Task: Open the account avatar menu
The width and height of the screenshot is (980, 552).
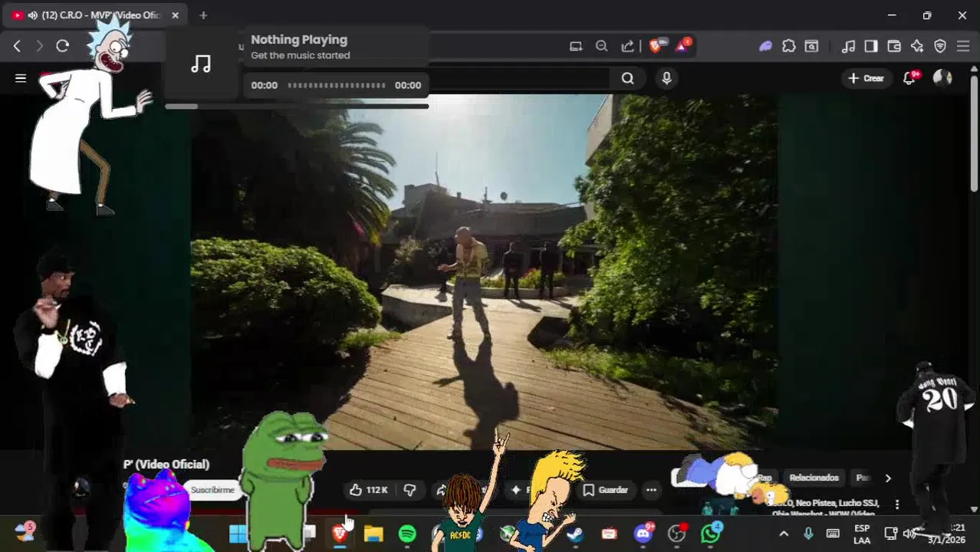Action: [942, 78]
